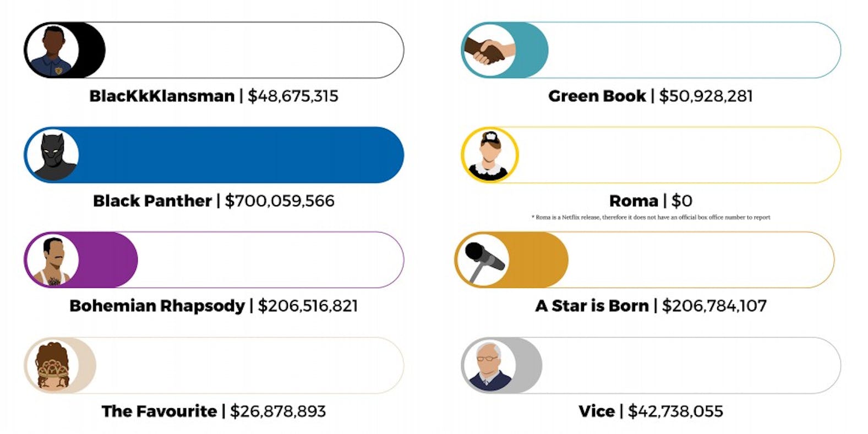Viewport: 868px width, 434px height.
Task: Select the Roma maid icon
Action: click(x=489, y=155)
